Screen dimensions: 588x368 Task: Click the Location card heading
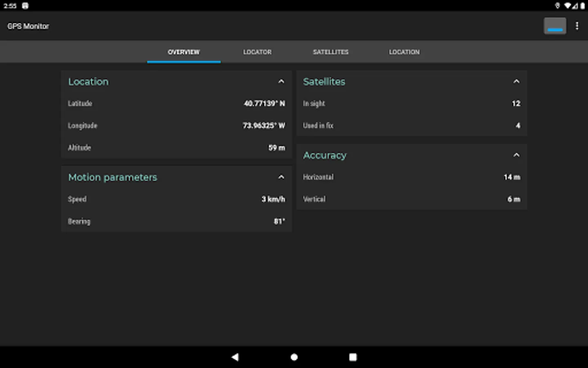pyautogui.click(x=89, y=81)
